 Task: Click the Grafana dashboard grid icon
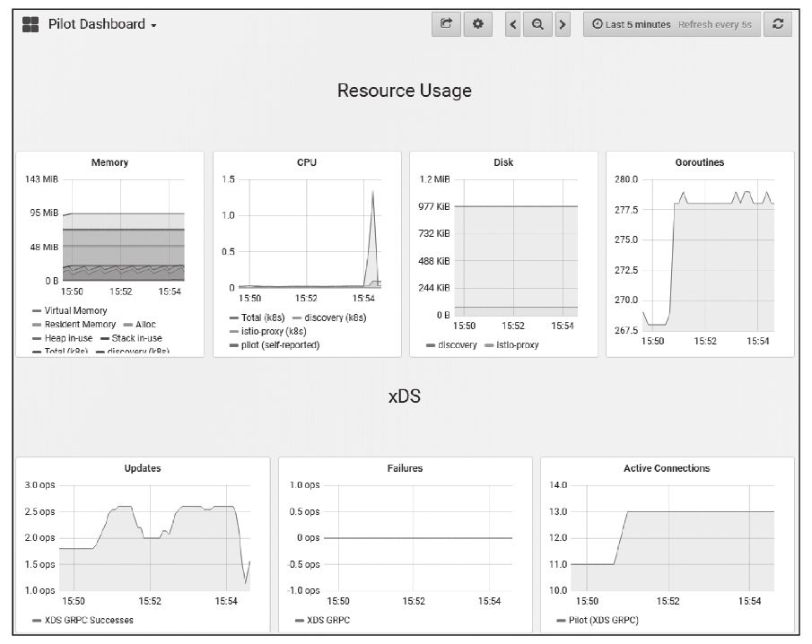[31, 24]
